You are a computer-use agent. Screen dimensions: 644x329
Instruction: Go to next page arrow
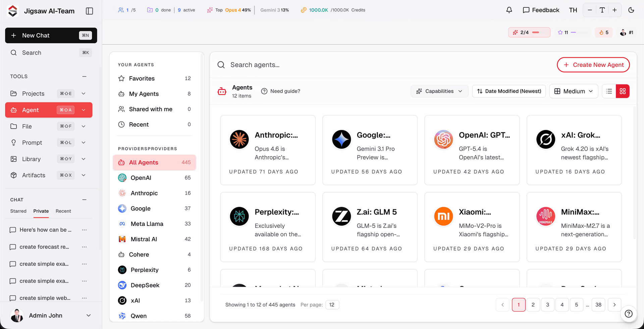pos(614,305)
